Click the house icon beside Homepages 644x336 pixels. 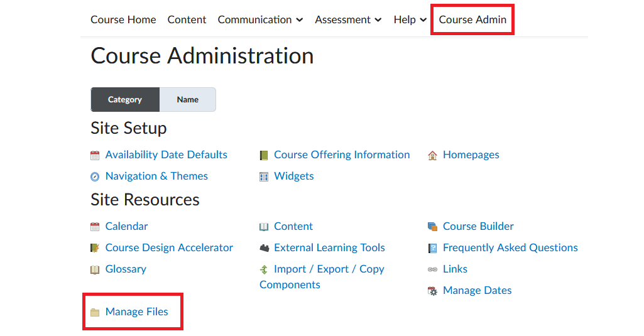pos(432,155)
